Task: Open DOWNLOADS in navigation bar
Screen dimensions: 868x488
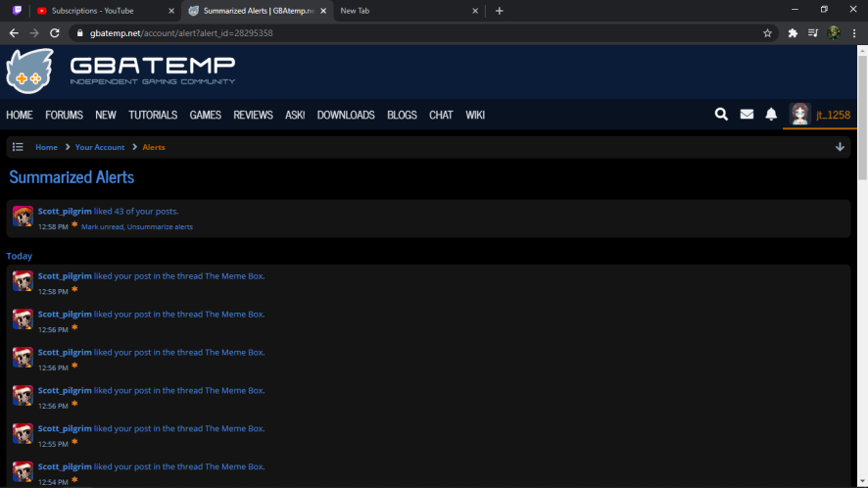Action: [346, 115]
